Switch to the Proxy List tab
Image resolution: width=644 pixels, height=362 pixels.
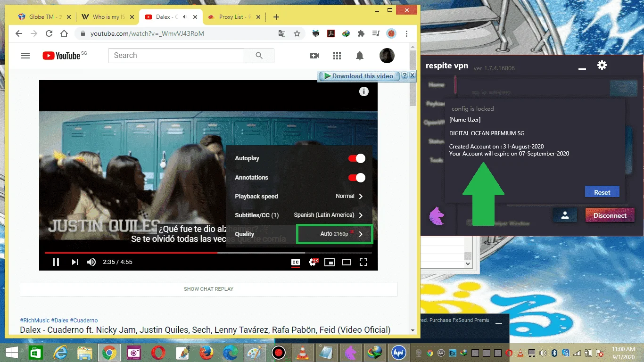coord(234,17)
